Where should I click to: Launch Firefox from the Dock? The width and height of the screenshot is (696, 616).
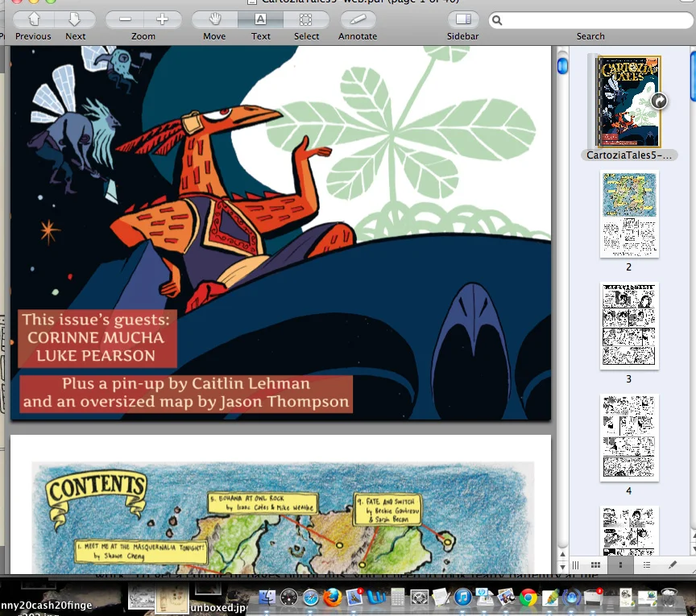[333, 597]
